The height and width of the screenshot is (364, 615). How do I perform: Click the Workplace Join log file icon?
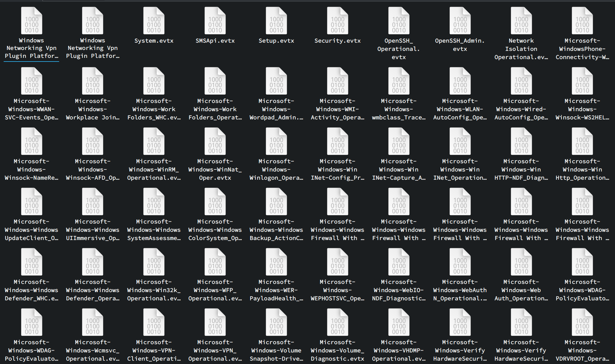93,81
